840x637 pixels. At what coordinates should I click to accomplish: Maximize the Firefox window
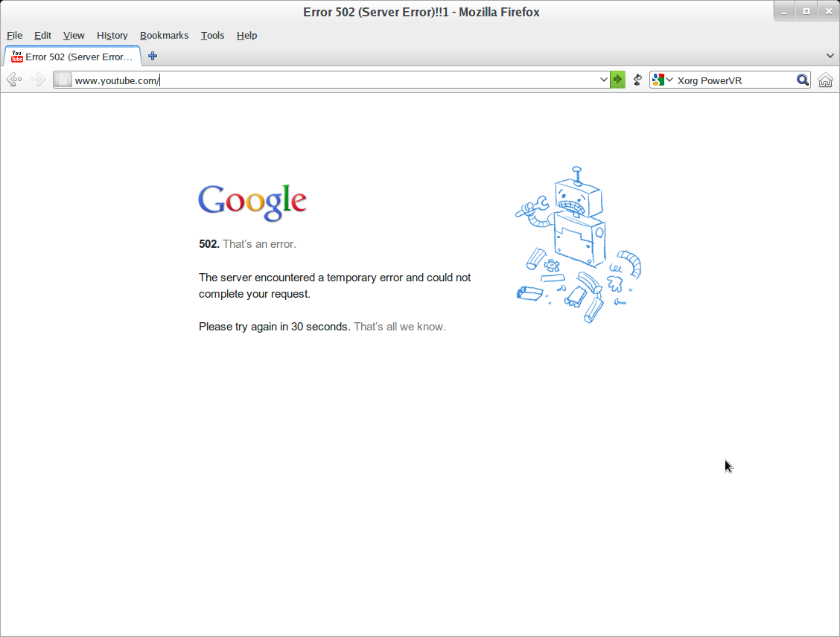click(806, 11)
